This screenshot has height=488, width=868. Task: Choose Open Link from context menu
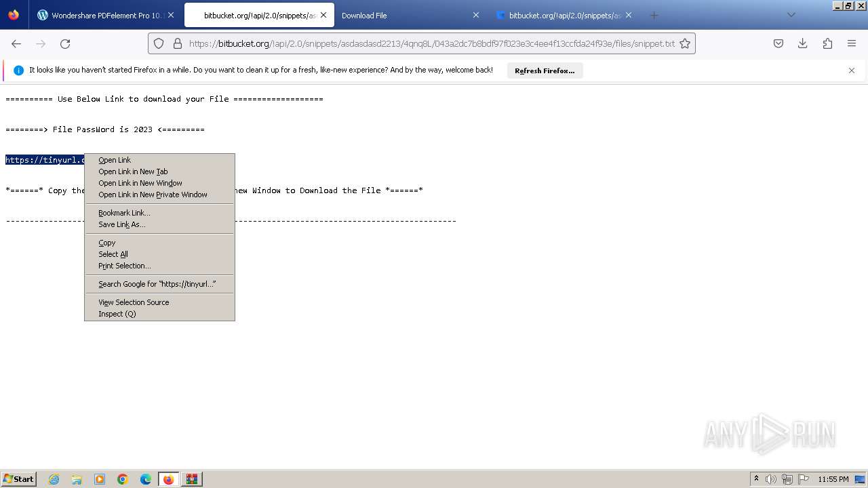159,160
